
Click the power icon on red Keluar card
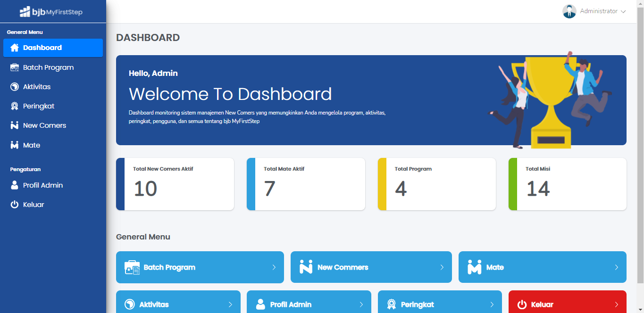(x=522, y=305)
